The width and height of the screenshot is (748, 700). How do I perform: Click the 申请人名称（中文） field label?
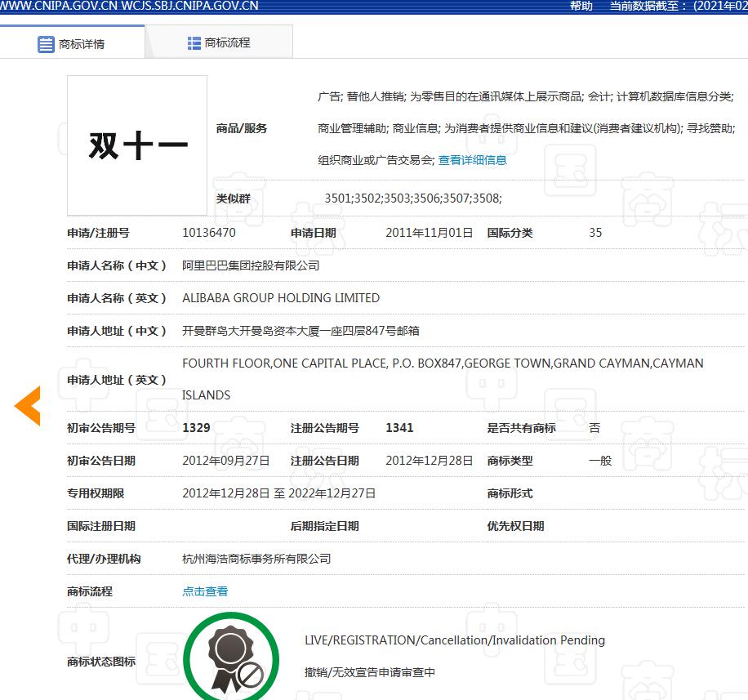(x=117, y=265)
